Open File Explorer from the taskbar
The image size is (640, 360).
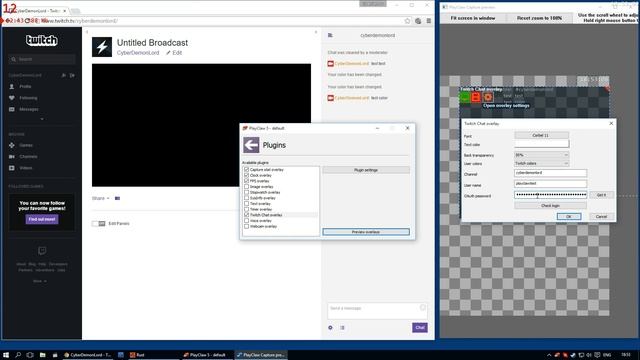tap(42, 355)
